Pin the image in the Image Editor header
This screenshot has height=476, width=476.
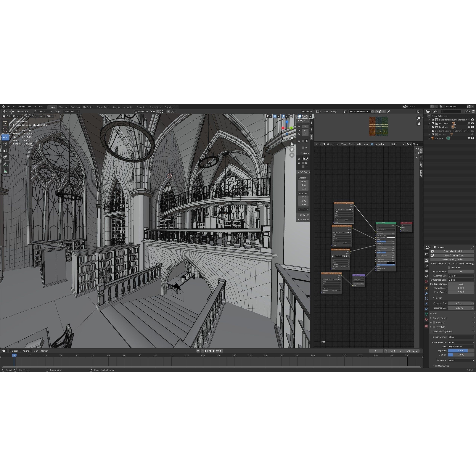pos(389,111)
